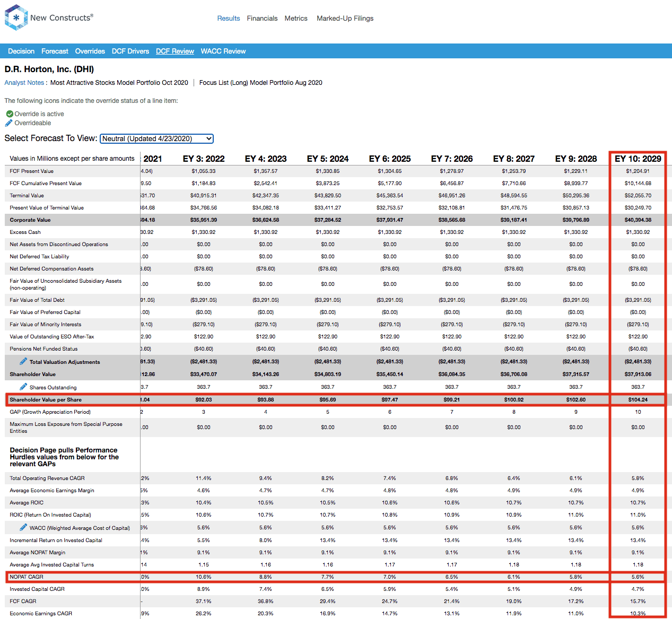The image size is (672, 619).
Task: Click the 'Total Operating Revenue CAGR' label
Action: [x=47, y=478]
